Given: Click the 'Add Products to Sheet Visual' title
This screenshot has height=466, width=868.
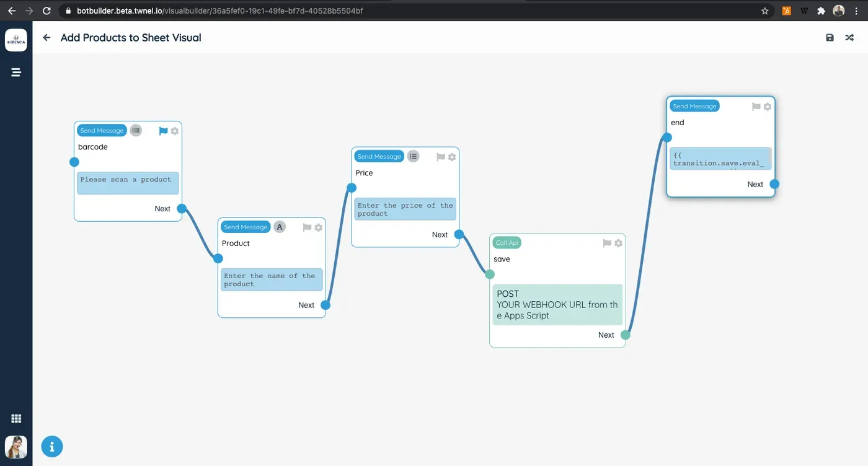Looking at the screenshot, I should pyautogui.click(x=131, y=38).
